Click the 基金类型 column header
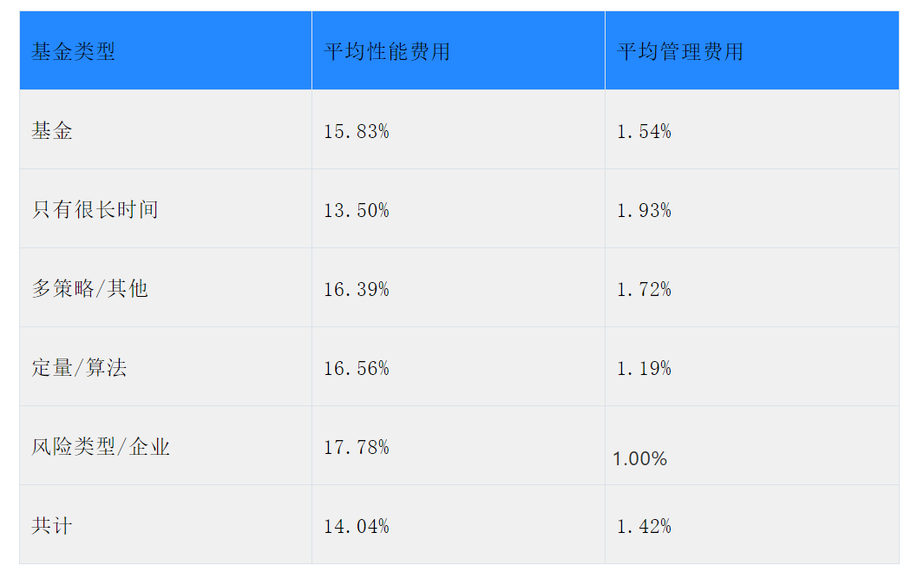Image resolution: width=924 pixels, height=572 pixels. (73, 51)
